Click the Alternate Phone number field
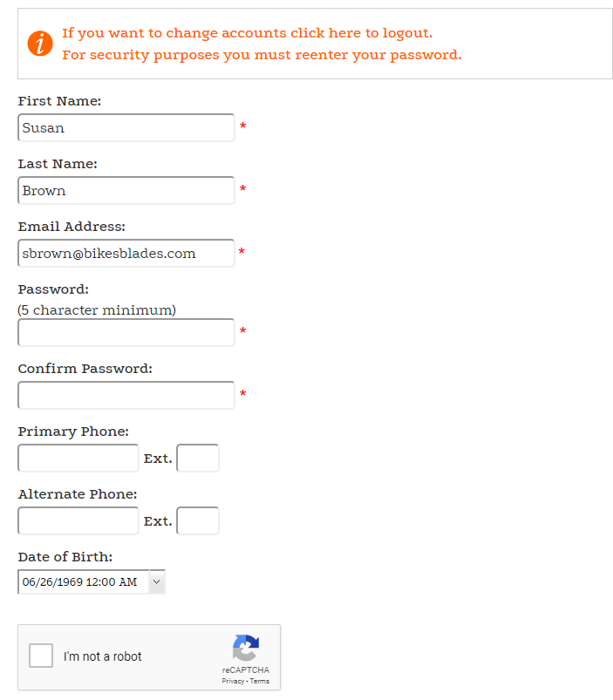Viewport: 613px width, 700px height. point(78,520)
